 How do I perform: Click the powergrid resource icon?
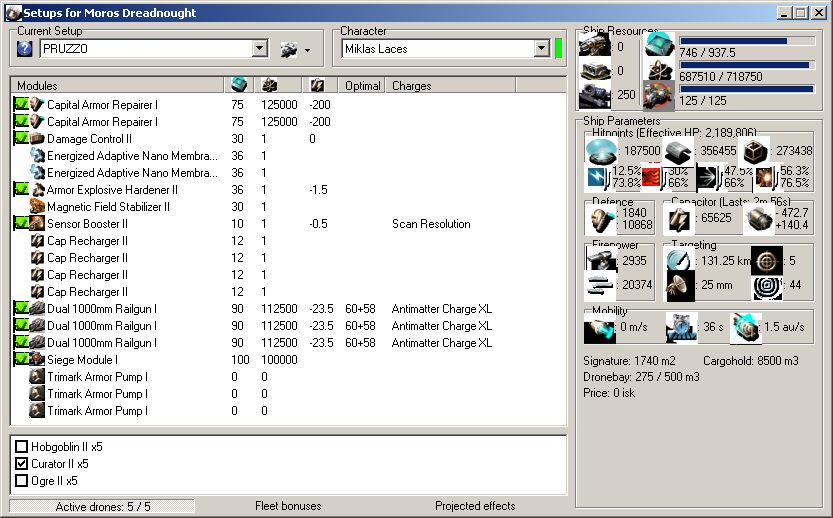tap(659, 70)
